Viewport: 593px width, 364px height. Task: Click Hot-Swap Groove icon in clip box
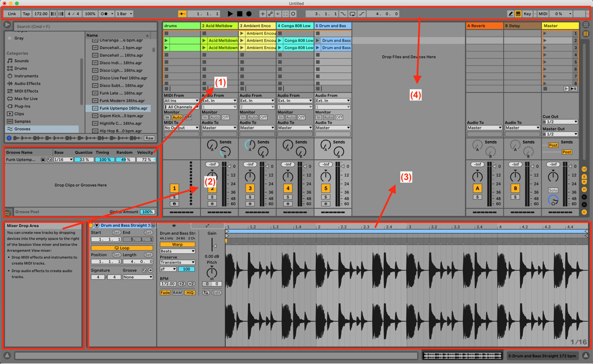144,270
